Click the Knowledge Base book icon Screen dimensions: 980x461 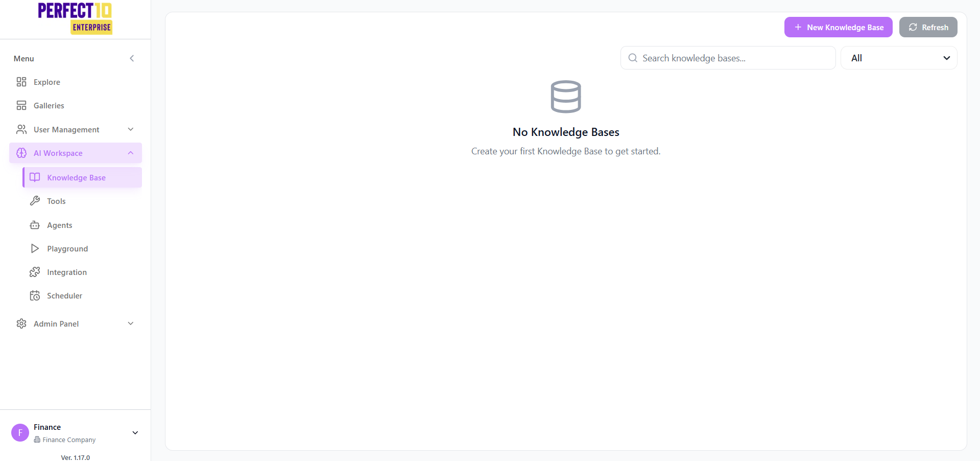pos(35,177)
